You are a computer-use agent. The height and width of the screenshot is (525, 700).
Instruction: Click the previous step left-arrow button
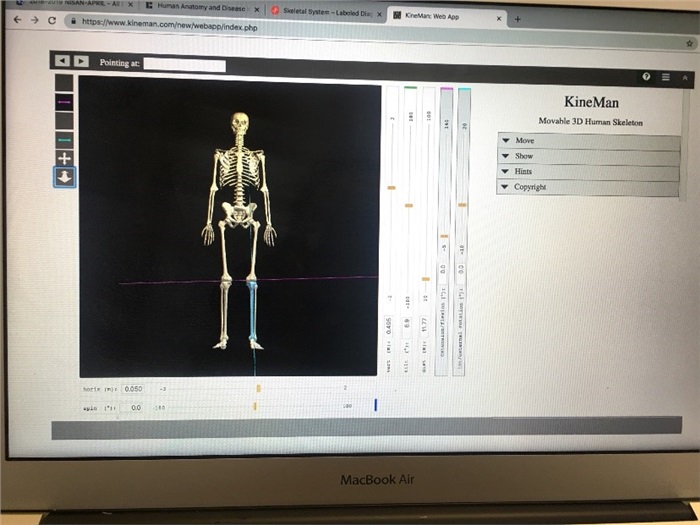62,60
